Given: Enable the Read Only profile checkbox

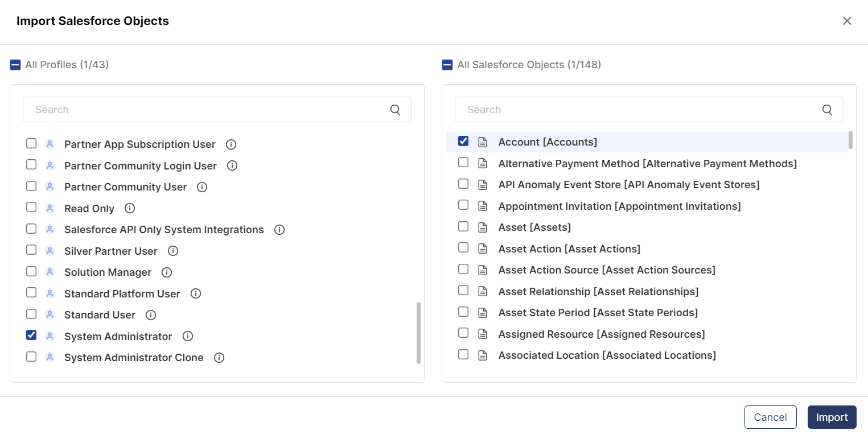Looking at the screenshot, I should click(31, 208).
